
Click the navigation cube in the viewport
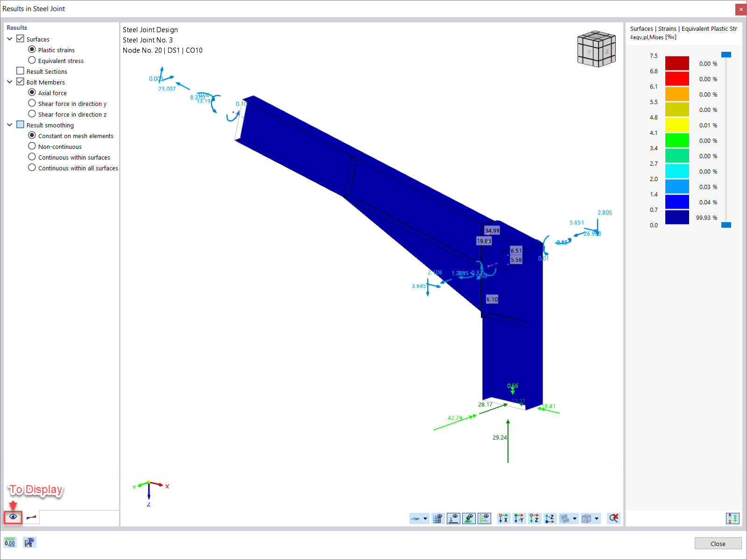click(596, 49)
